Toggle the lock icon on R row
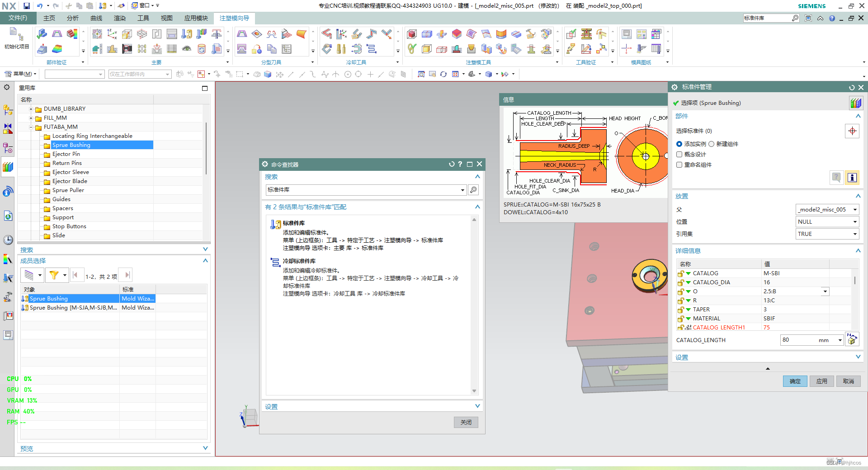Screen dimensions: 868x470 (680, 301)
